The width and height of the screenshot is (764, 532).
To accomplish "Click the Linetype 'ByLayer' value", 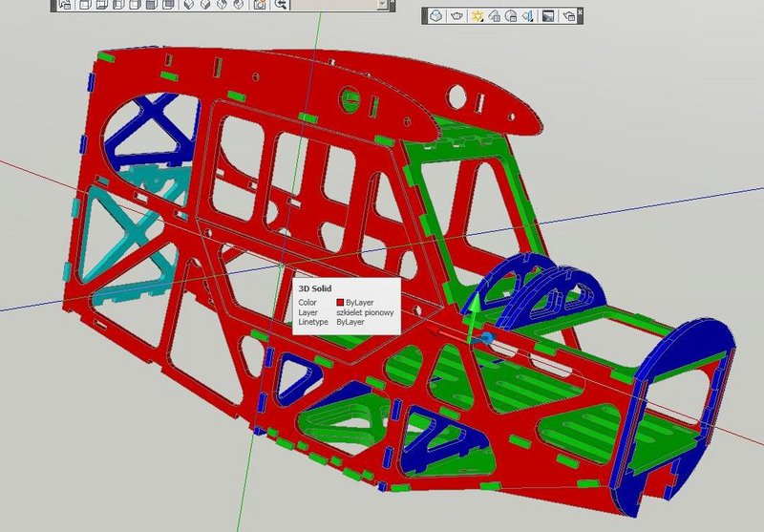I will coord(350,322).
